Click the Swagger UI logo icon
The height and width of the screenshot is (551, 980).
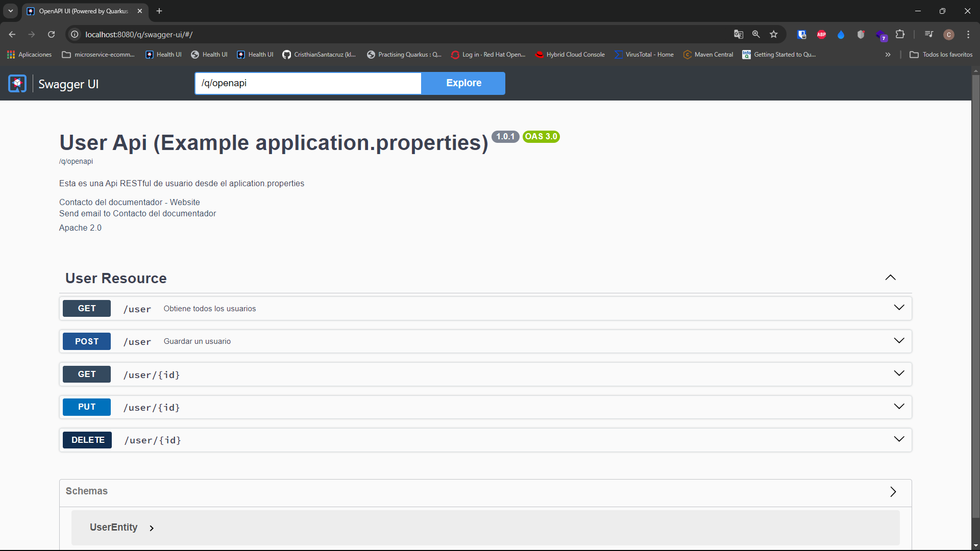point(17,83)
